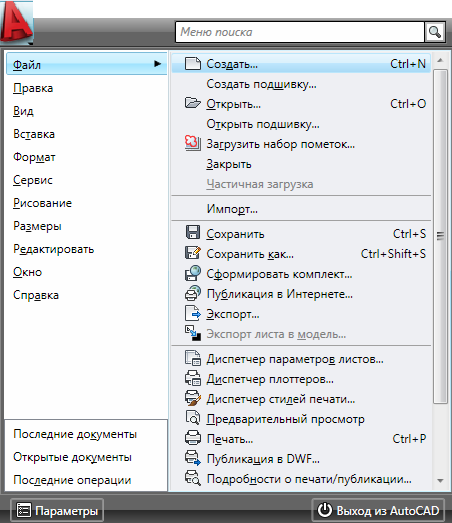Click the Публикация в Интернете icon
Screen dimensions: 452x523
[193, 293]
